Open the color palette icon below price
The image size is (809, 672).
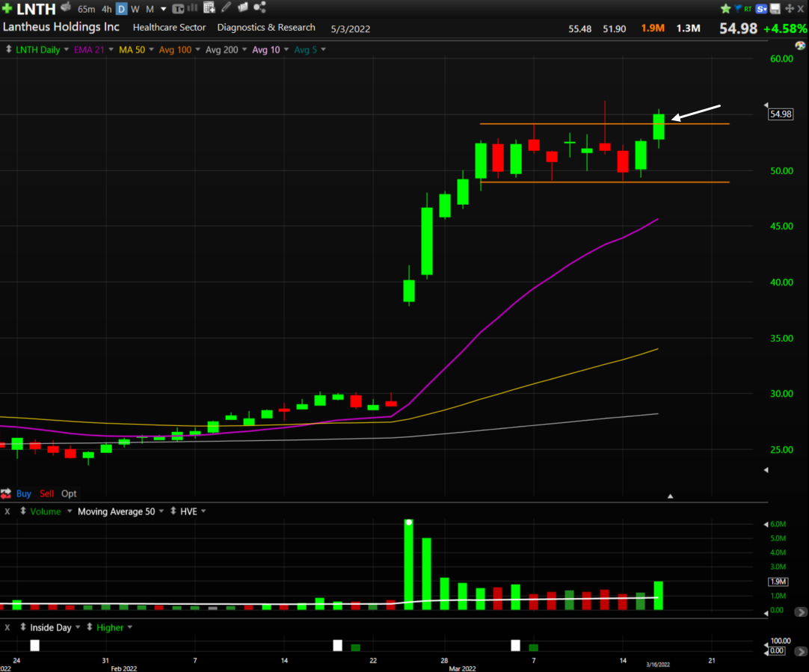click(800, 46)
